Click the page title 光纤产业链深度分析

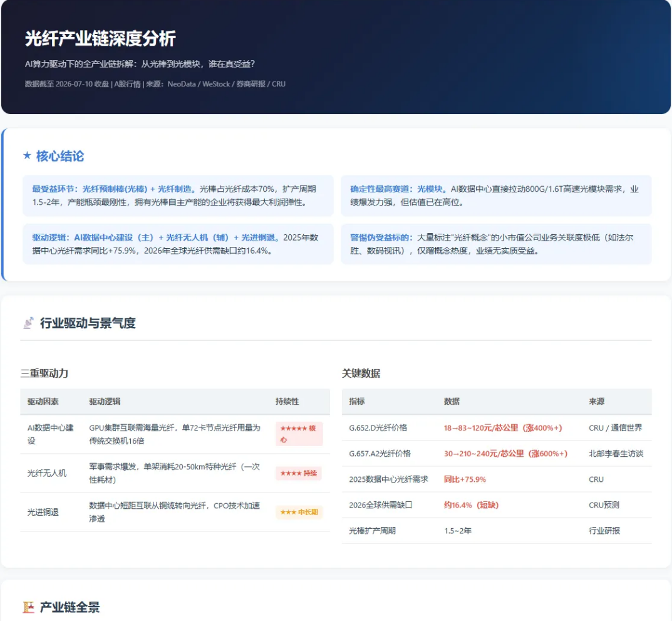coord(100,39)
